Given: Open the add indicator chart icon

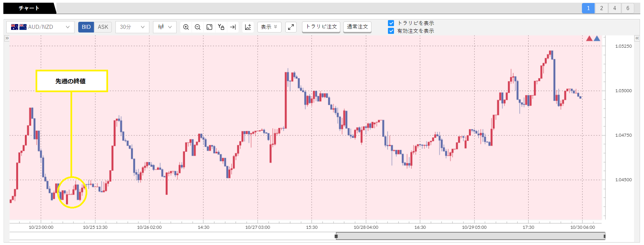Looking at the screenshot, I should pyautogui.click(x=248, y=27).
